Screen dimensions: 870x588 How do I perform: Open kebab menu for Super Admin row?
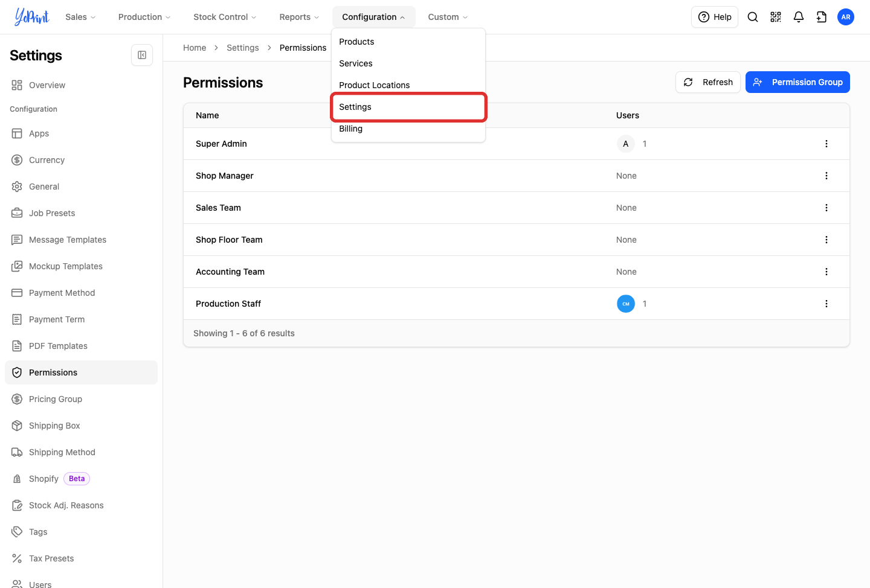click(826, 144)
